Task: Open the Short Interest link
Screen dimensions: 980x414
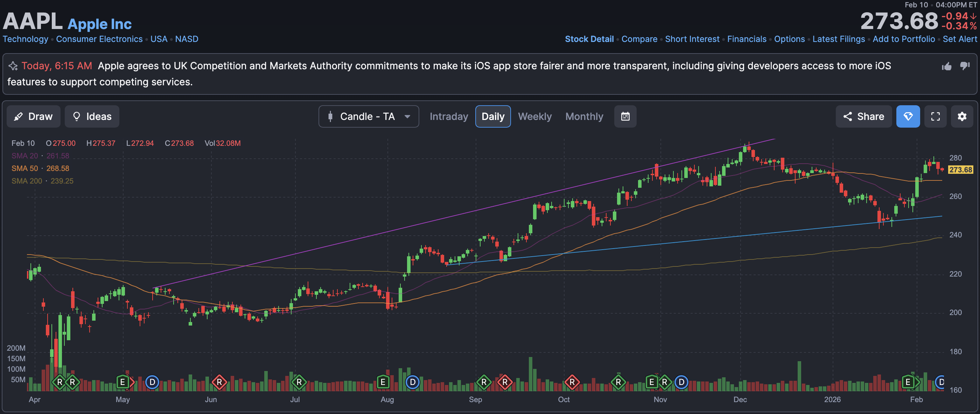Action: [692, 39]
